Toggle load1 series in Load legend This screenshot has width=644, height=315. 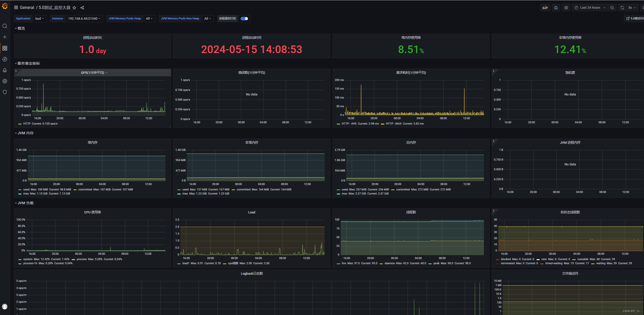[x=186, y=263]
